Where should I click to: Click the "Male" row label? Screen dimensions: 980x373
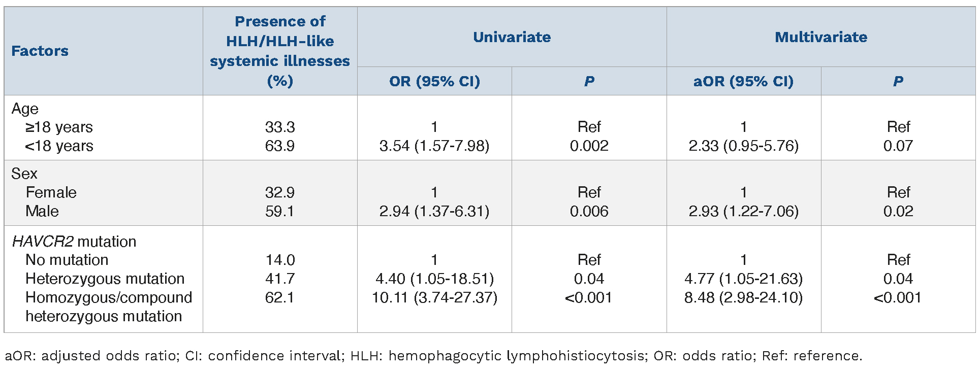pyautogui.click(x=42, y=211)
